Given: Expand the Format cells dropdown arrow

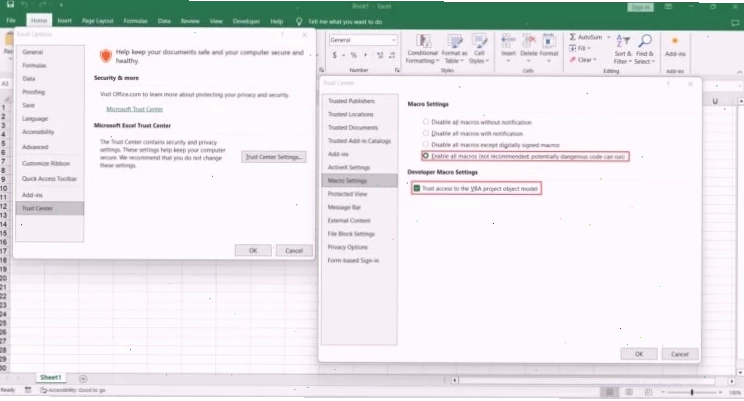Looking at the screenshot, I should point(549,61).
